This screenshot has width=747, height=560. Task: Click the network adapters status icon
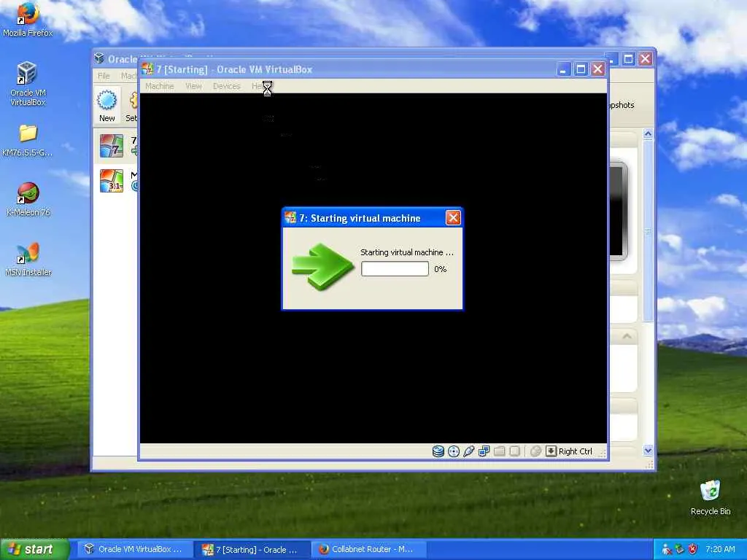pos(484,451)
